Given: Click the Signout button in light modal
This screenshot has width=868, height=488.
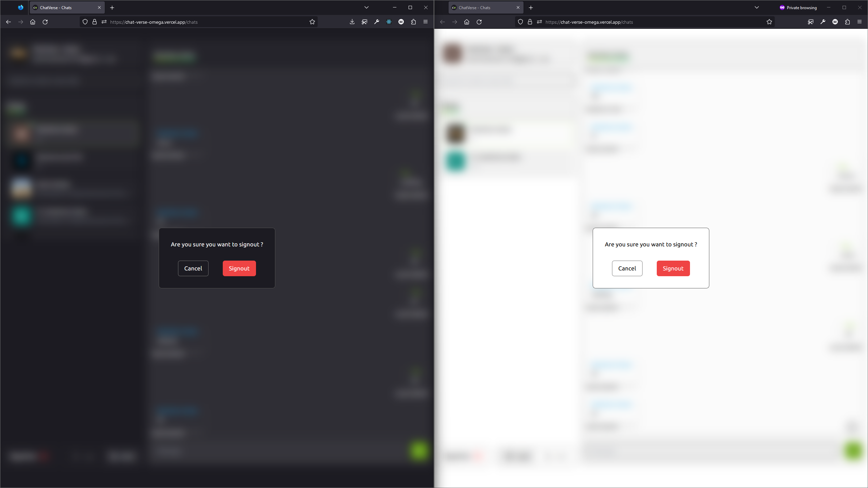Looking at the screenshot, I should click(x=673, y=267).
